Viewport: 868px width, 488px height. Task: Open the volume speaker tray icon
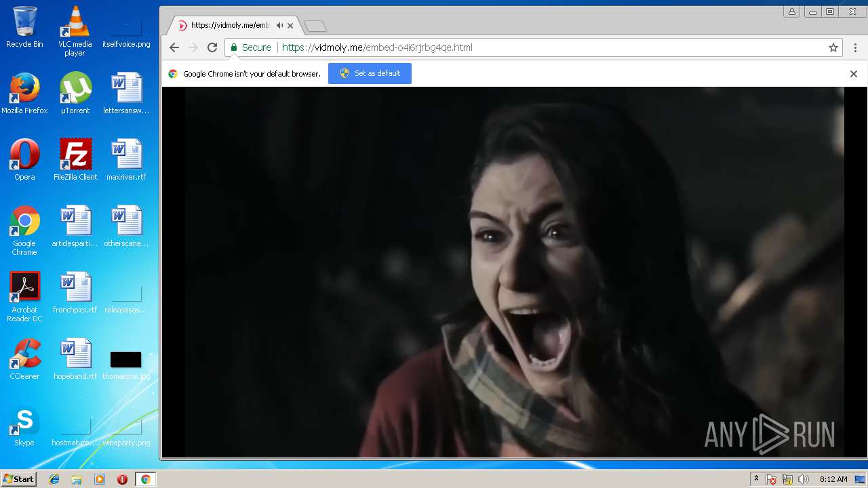point(804,479)
